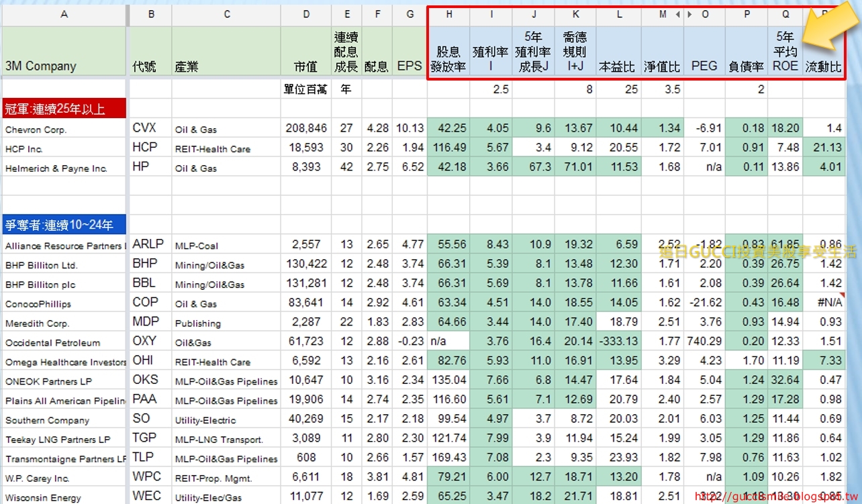Select column C header

click(226, 14)
